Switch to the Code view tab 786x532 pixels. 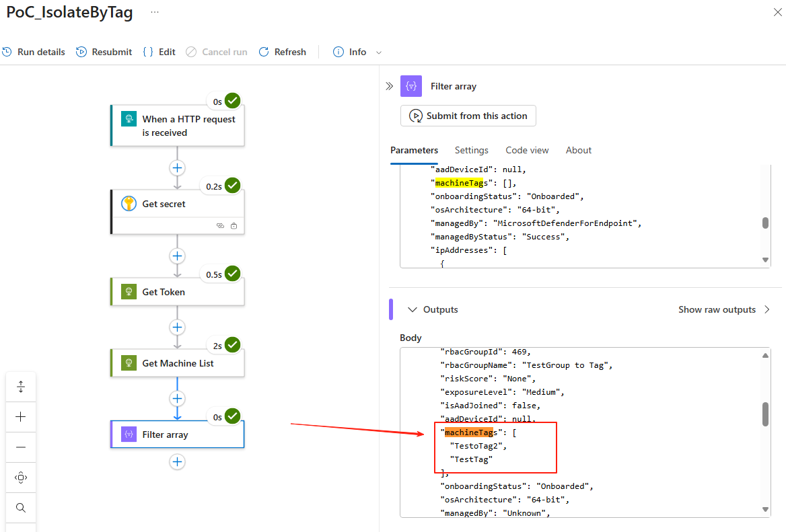[527, 150]
